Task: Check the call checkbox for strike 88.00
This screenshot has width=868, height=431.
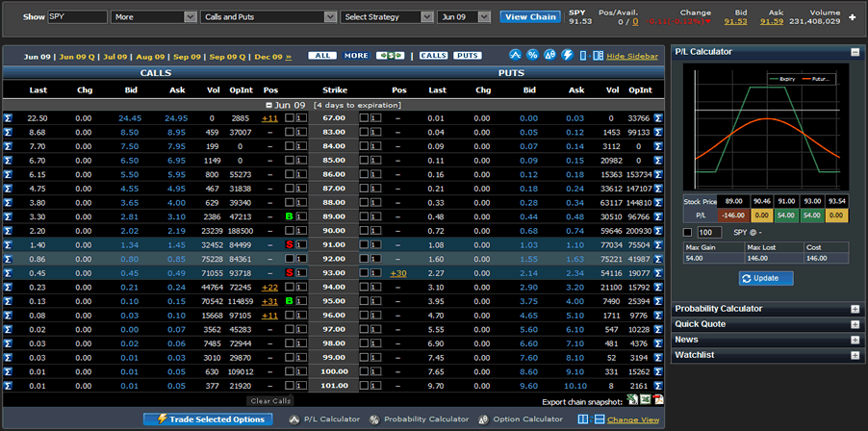Action: [x=289, y=202]
